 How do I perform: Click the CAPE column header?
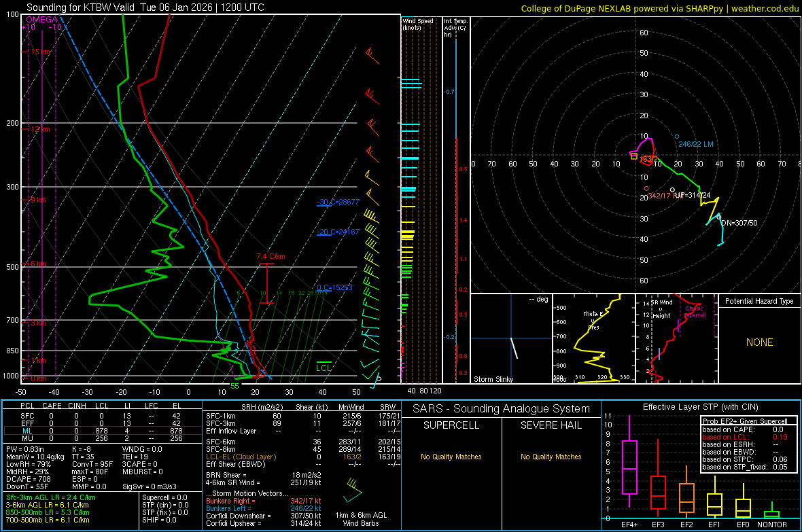tap(52, 406)
